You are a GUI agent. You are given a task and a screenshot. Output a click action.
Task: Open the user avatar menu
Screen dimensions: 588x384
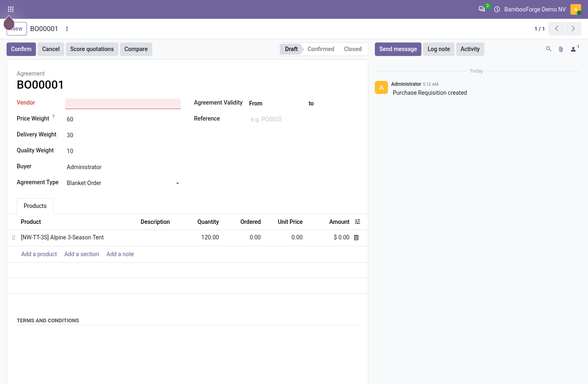(x=576, y=9)
